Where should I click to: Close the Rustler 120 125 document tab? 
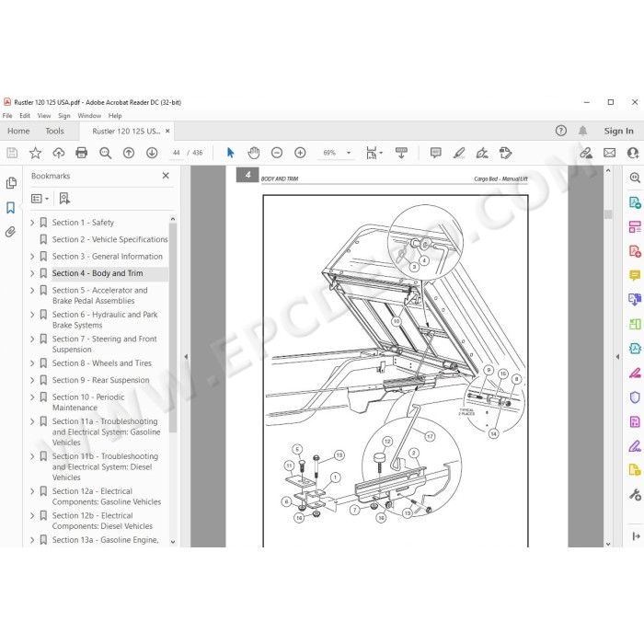[x=167, y=131]
